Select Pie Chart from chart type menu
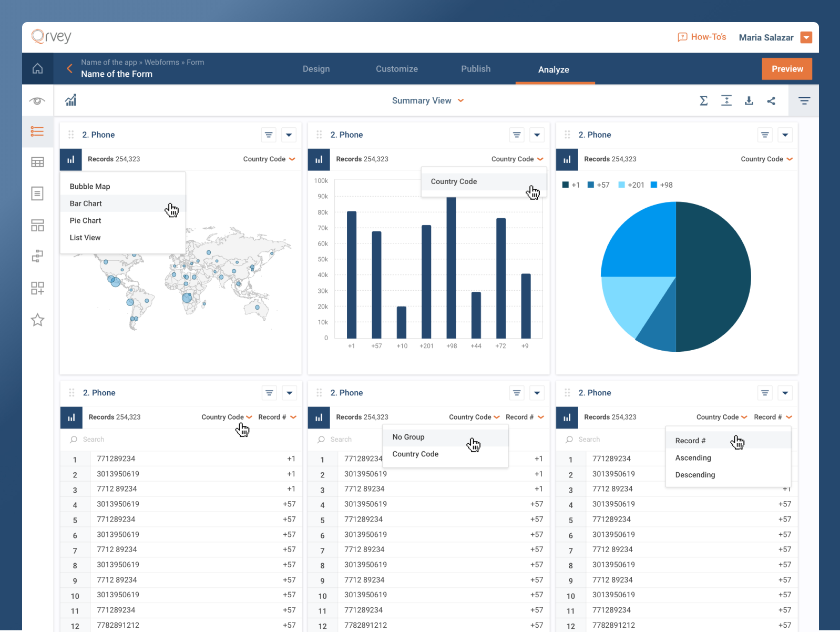 123,220
